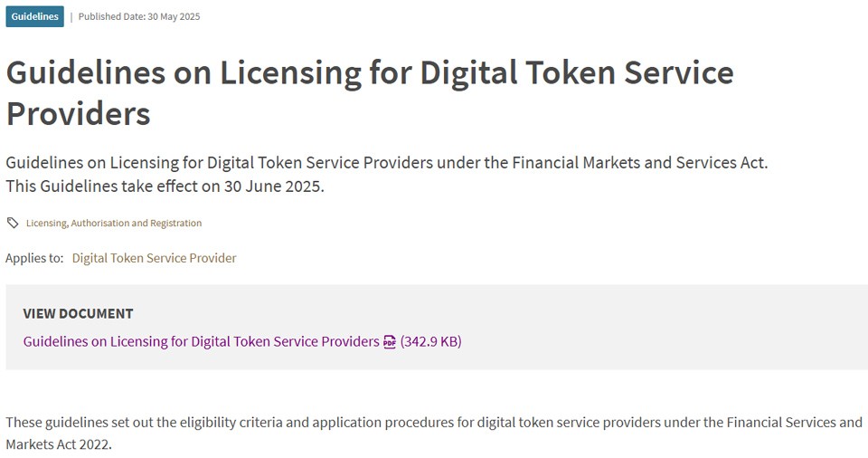Open the Guidelines on Licensing PDF document link
The image size is (868, 458).
pos(201,341)
